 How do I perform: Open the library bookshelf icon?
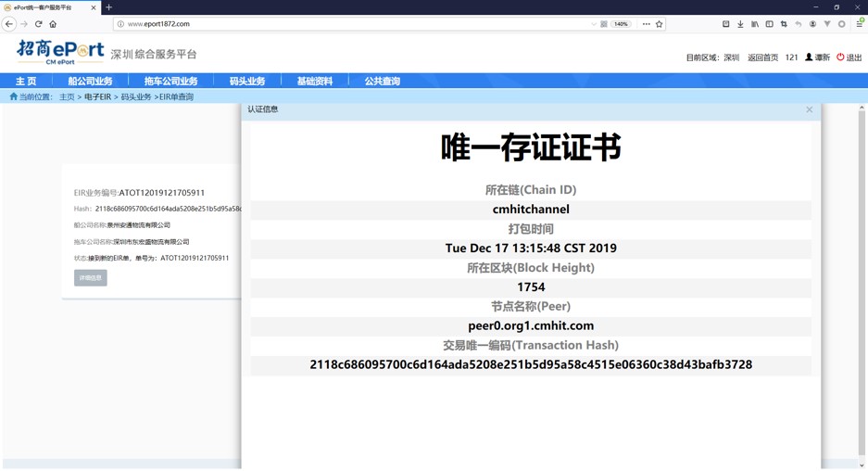pyautogui.click(x=755, y=24)
